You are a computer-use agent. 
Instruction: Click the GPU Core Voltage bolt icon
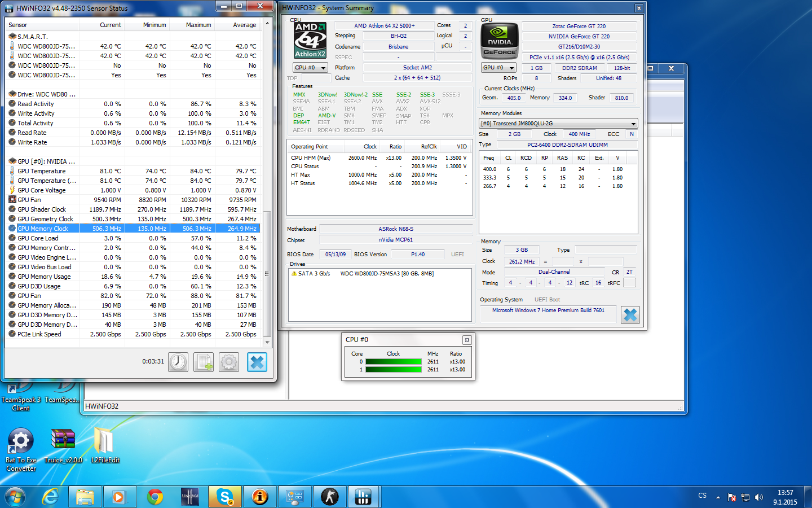(12, 190)
